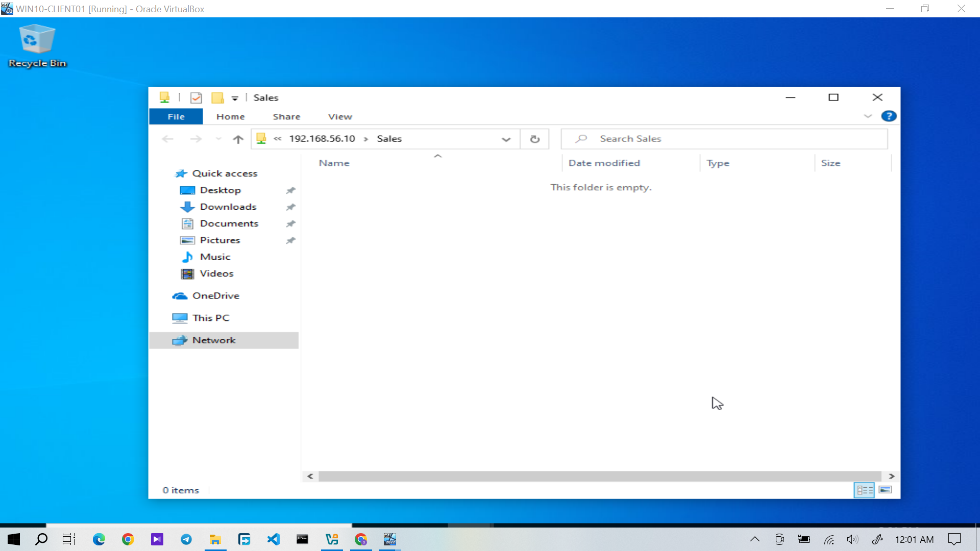Open the Customize Quick Access Toolbar dropdown

[x=235, y=98]
